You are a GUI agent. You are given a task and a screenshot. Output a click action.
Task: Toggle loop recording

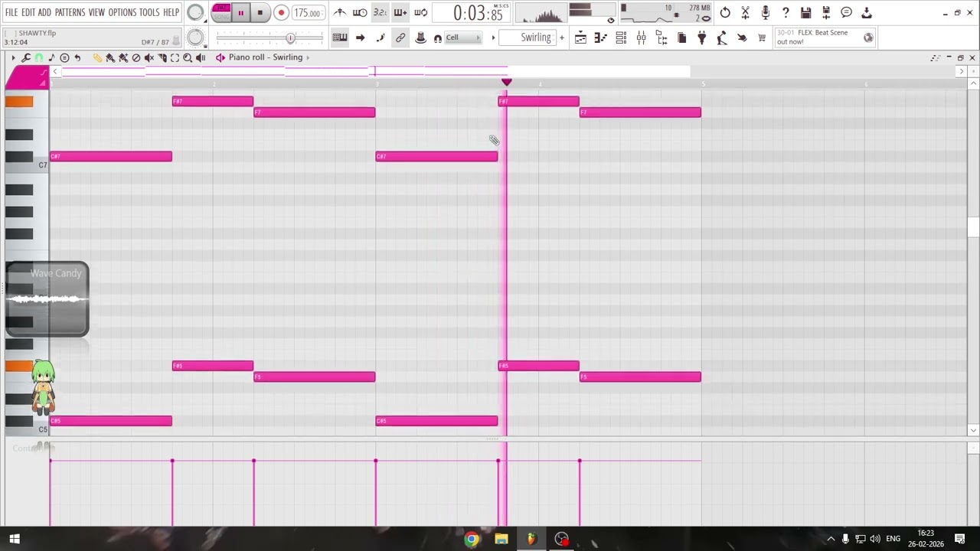point(421,12)
